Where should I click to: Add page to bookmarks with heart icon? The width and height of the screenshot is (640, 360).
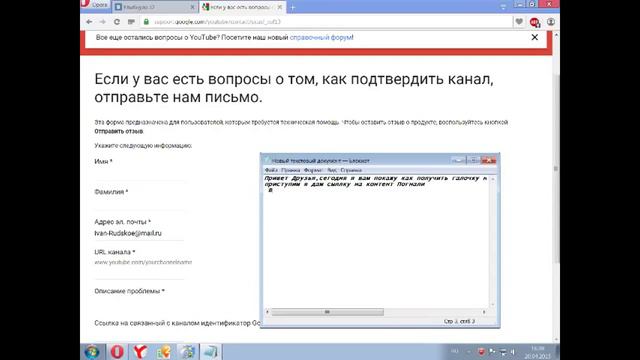pos(519,22)
